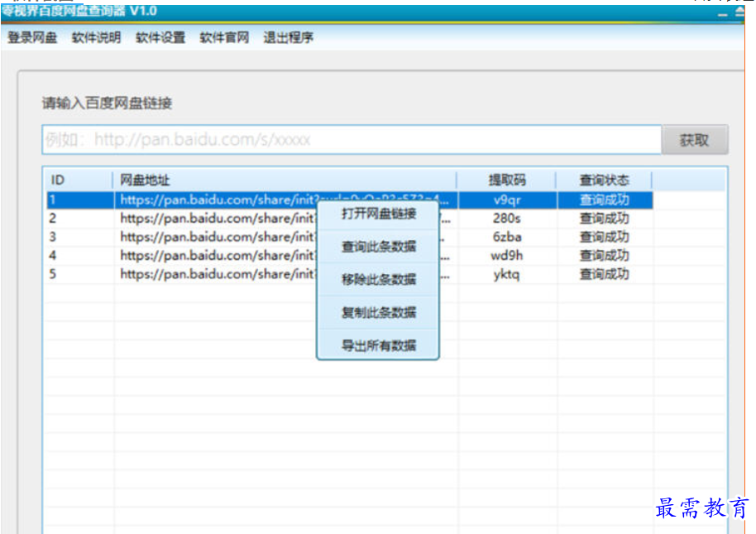Click the pan.baidu.com link in row 5
756x534 pixels.
point(218,274)
